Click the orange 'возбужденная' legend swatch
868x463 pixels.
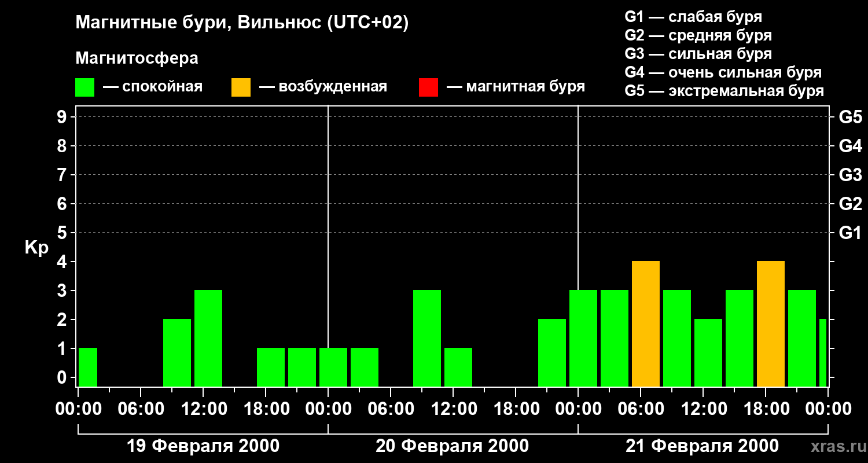241,87
